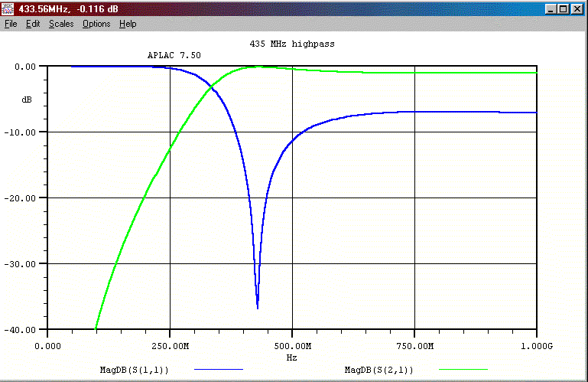The image size is (588, 382).
Task: Click the -40.00 y-axis tick label
Action: (20, 330)
